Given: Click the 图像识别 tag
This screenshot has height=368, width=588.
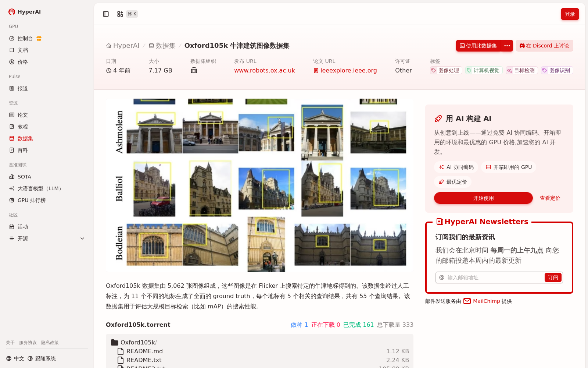Looking at the screenshot, I should 556,70.
